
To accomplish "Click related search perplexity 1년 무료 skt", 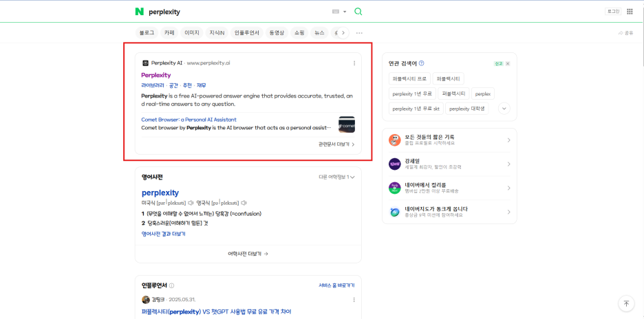I will click(416, 109).
